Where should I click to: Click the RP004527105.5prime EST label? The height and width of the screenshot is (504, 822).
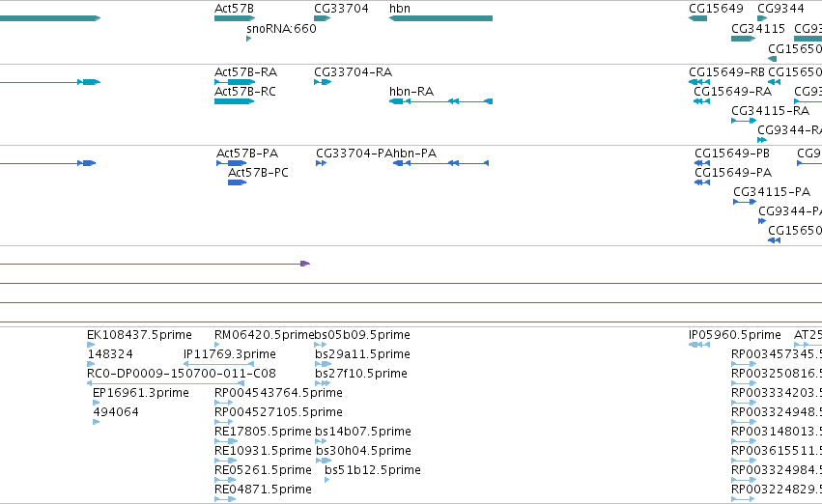(278, 411)
